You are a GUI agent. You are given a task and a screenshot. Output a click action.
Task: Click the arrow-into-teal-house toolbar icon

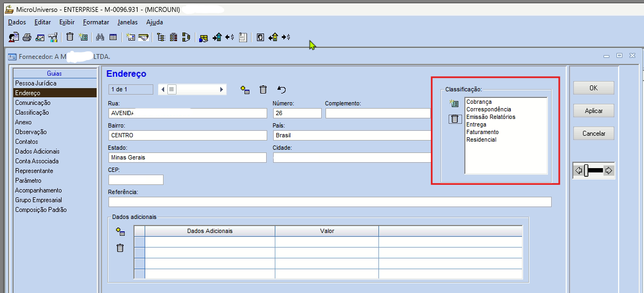(217, 37)
